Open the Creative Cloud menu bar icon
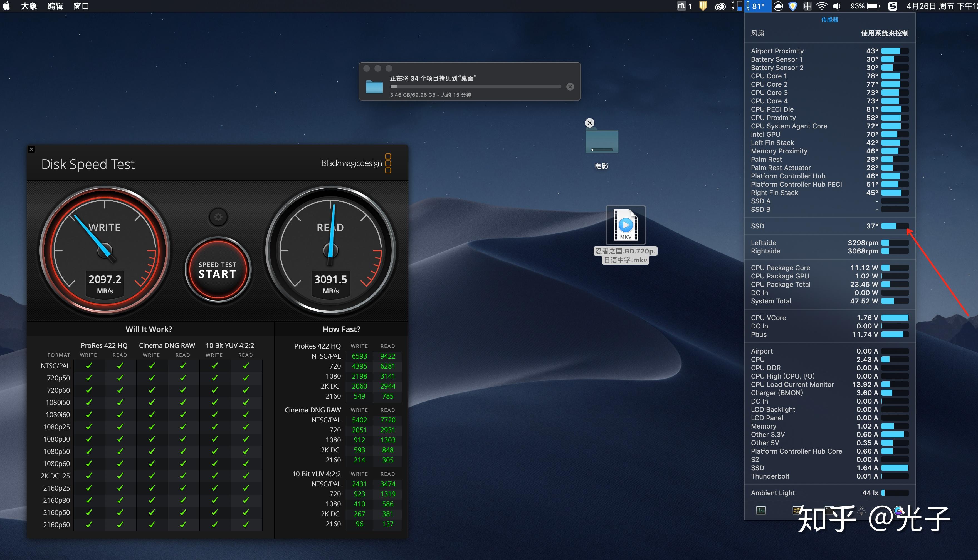978x560 pixels. coord(720,6)
